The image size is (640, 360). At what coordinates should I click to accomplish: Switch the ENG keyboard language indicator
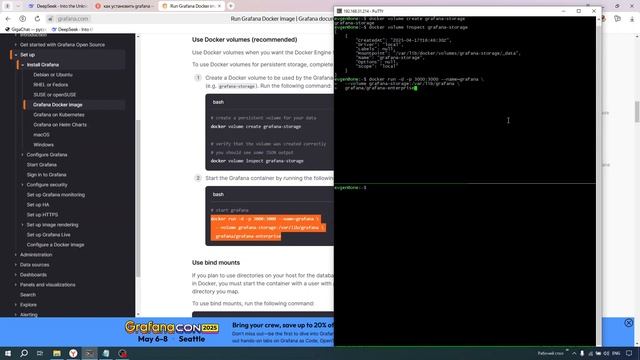point(616,353)
